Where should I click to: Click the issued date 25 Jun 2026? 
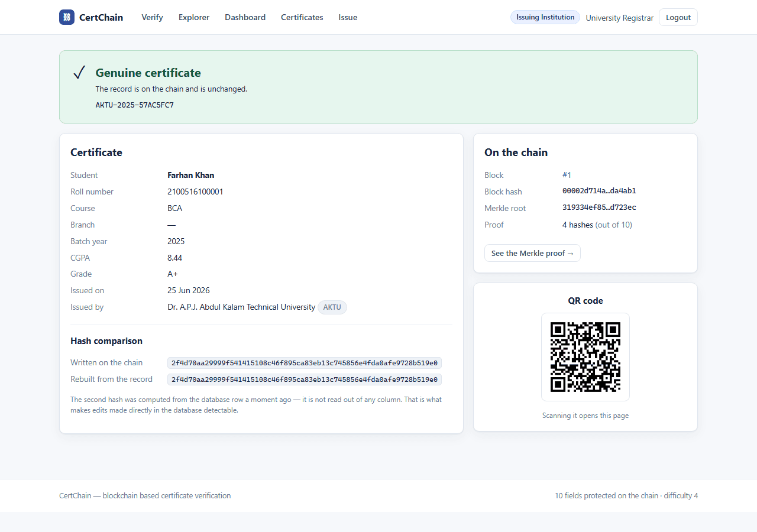tap(189, 290)
